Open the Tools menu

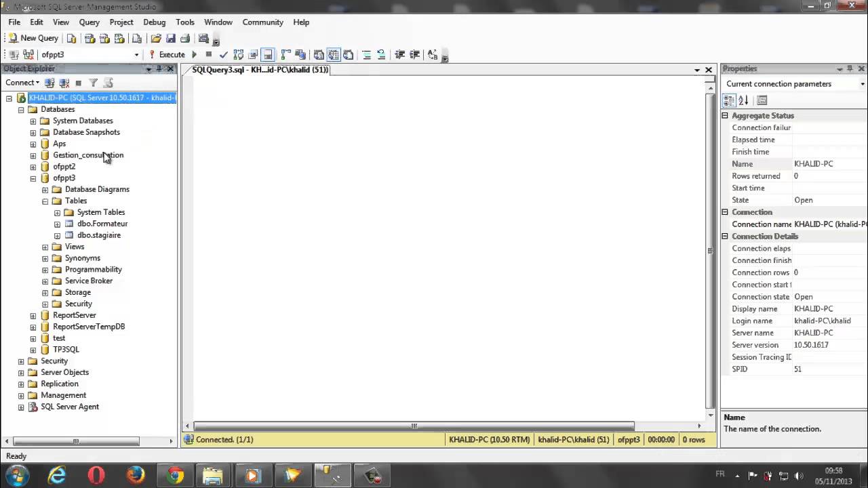pyautogui.click(x=184, y=22)
